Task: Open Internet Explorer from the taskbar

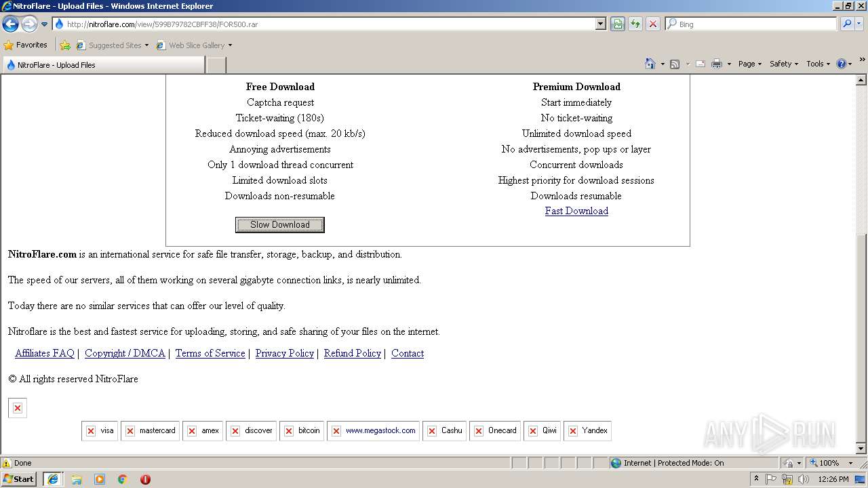Action: 53,479
